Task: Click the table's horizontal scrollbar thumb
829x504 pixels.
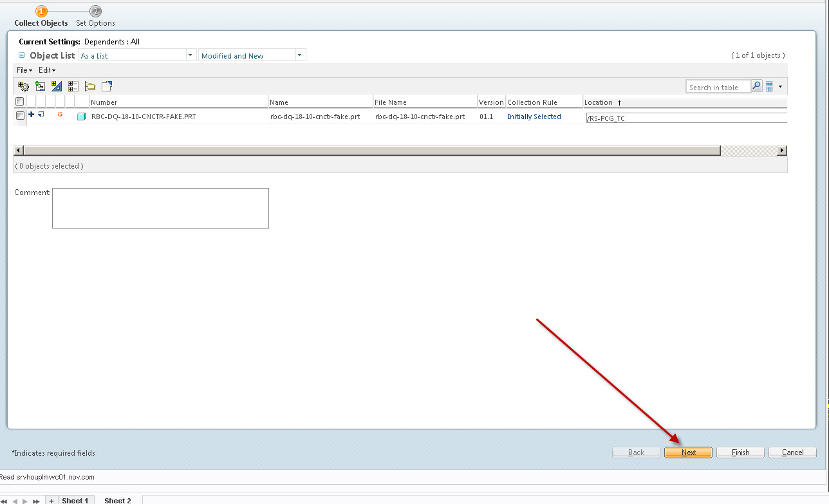Action: tap(372, 150)
